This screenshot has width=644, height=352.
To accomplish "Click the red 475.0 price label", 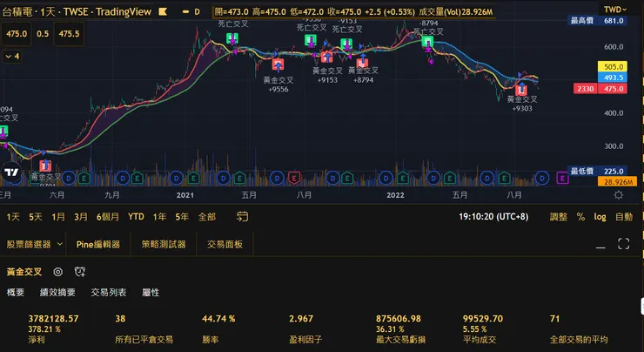I will click(613, 88).
